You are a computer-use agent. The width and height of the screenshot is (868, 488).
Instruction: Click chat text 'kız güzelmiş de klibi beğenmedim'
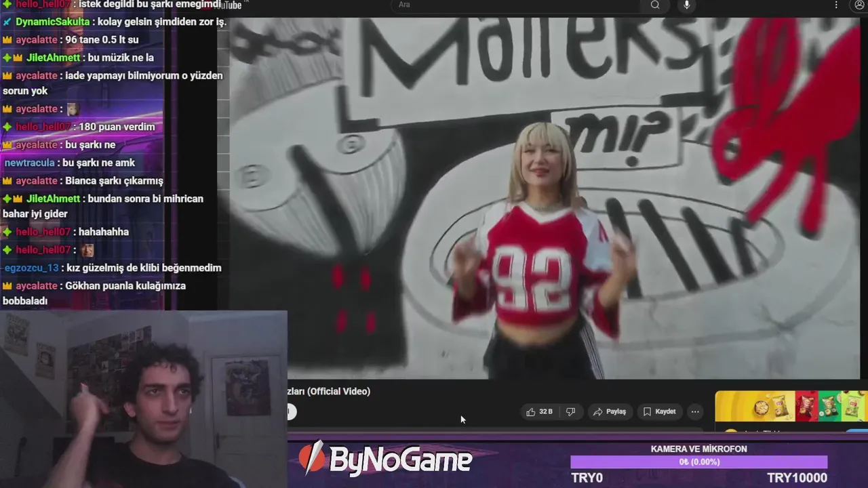(x=144, y=268)
